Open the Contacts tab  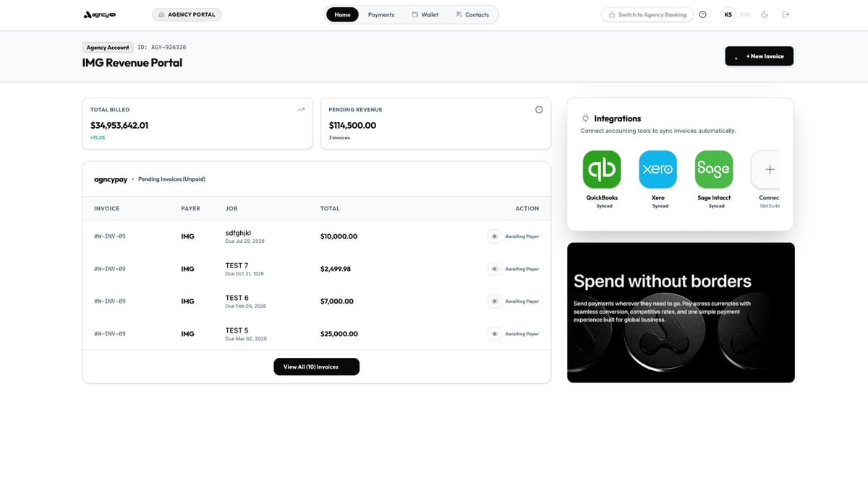coord(472,14)
